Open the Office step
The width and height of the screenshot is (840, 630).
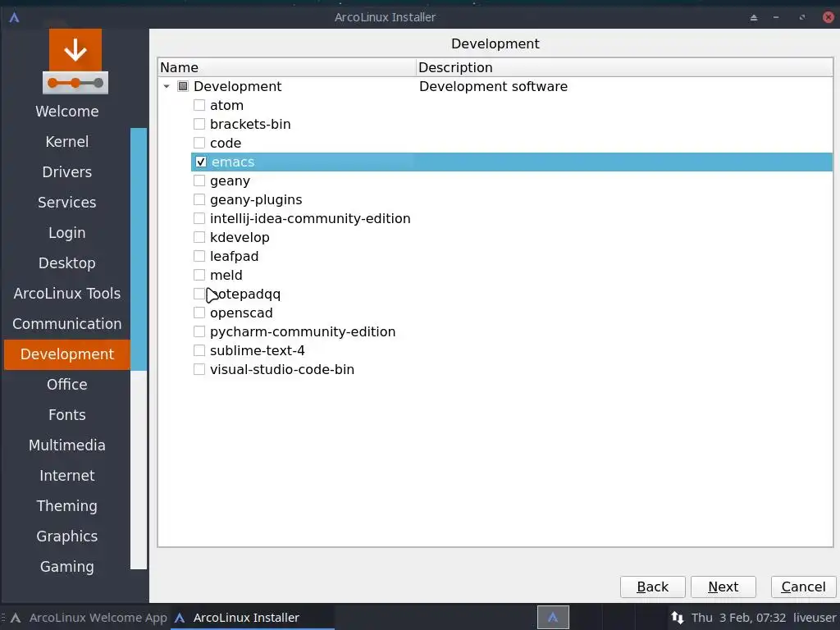point(67,385)
